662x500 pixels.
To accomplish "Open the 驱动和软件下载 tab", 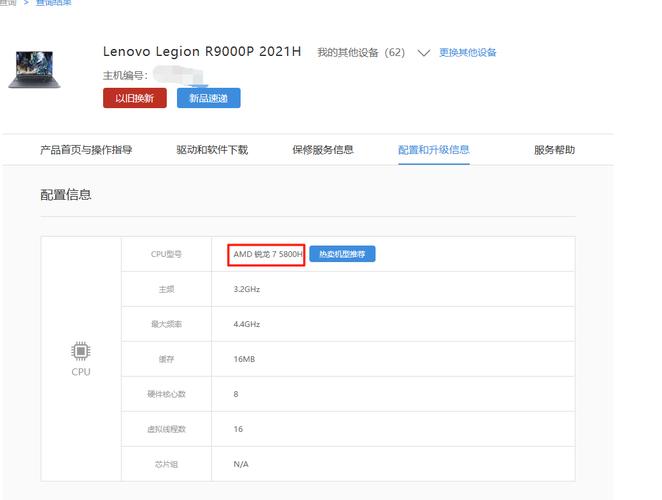I will 212,150.
